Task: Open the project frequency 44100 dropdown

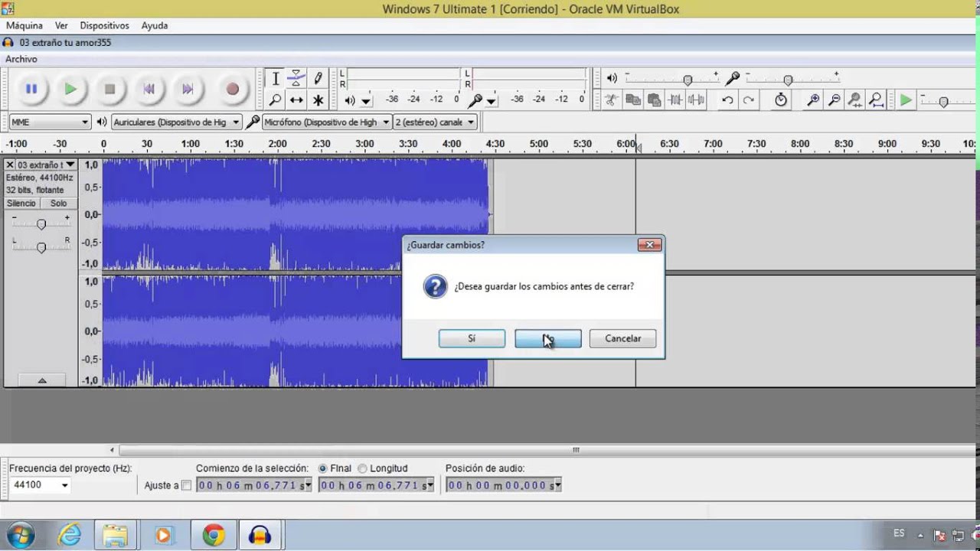Action: coord(41,484)
